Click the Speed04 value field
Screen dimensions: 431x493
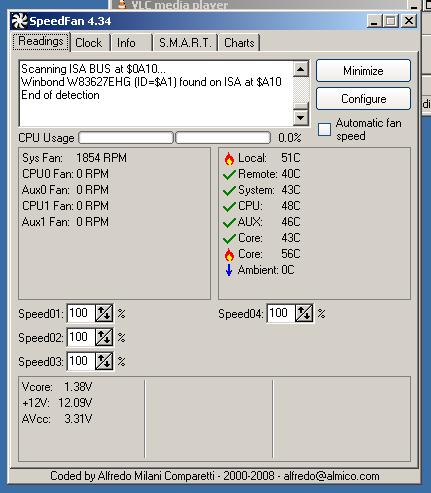pyautogui.click(x=281, y=313)
